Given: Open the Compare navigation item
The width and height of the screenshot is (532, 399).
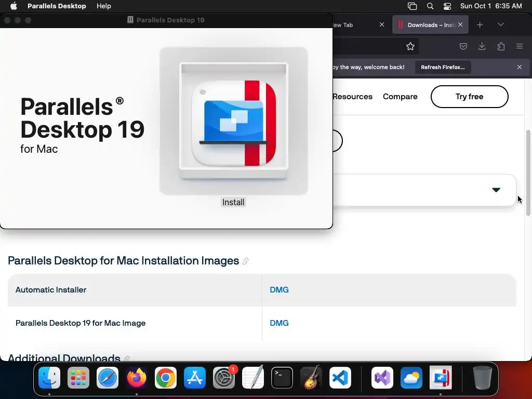Looking at the screenshot, I should [x=400, y=97].
